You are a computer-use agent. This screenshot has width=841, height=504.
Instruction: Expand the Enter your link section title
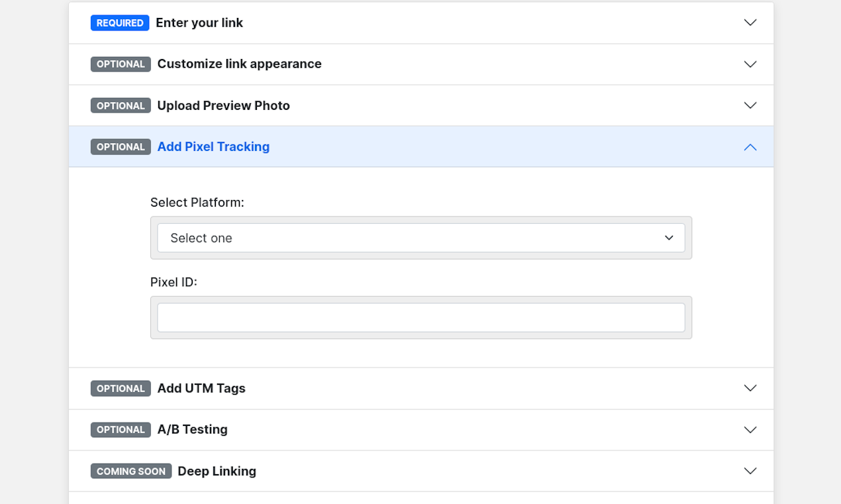tap(199, 23)
